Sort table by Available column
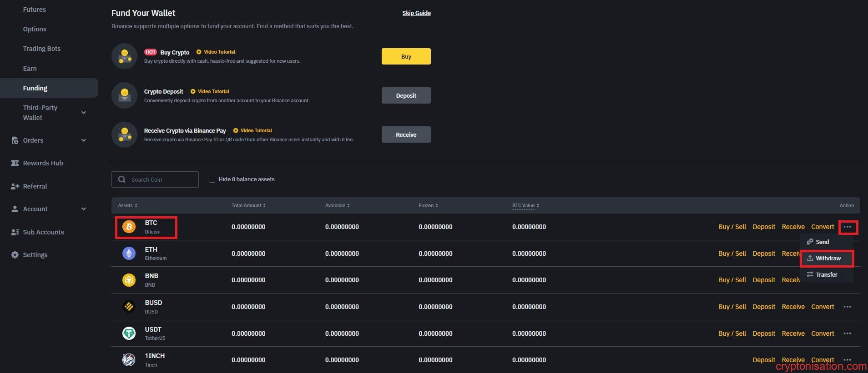 click(337, 205)
